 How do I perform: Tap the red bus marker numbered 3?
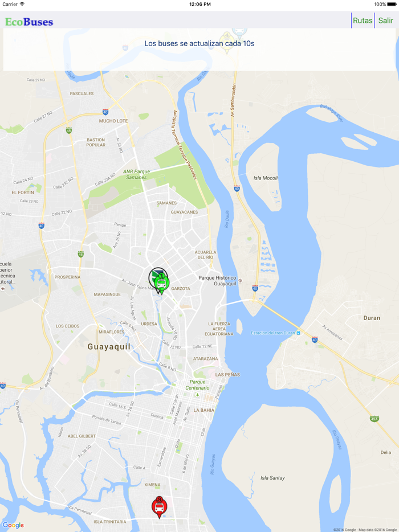159,507
